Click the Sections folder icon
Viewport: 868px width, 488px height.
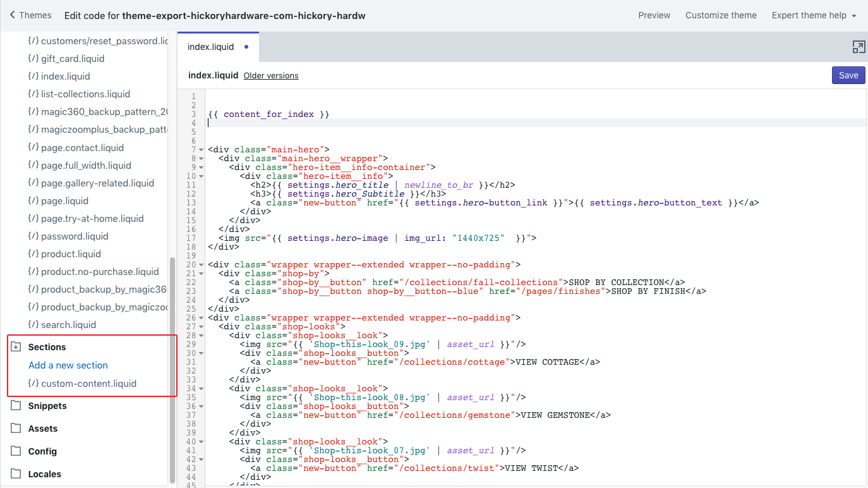[16, 346]
